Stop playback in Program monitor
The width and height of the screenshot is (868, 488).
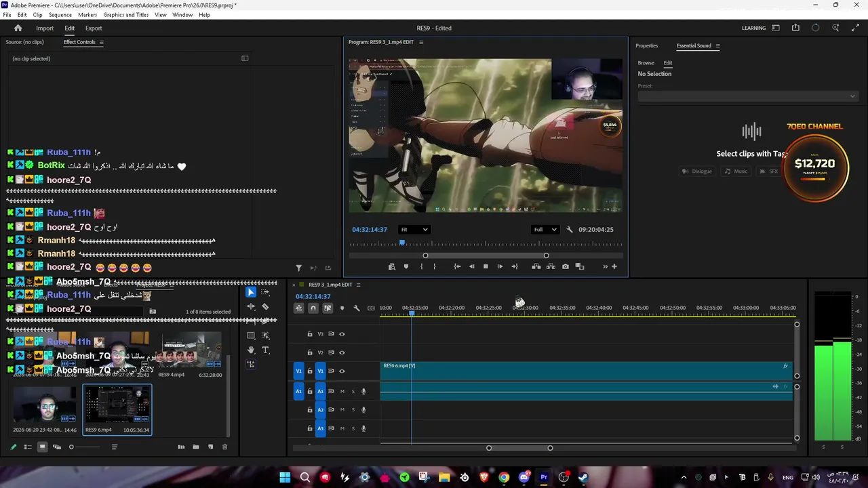coord(486,266)
